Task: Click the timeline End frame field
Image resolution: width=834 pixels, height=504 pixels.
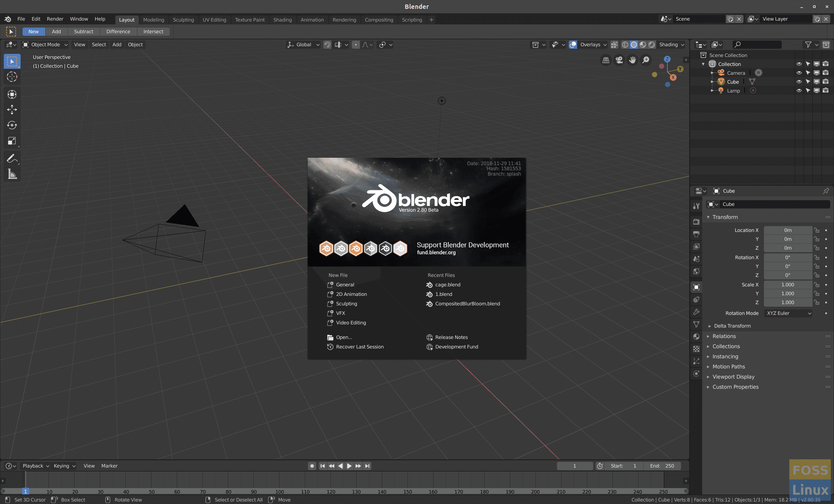Action: tap(662, 466)
